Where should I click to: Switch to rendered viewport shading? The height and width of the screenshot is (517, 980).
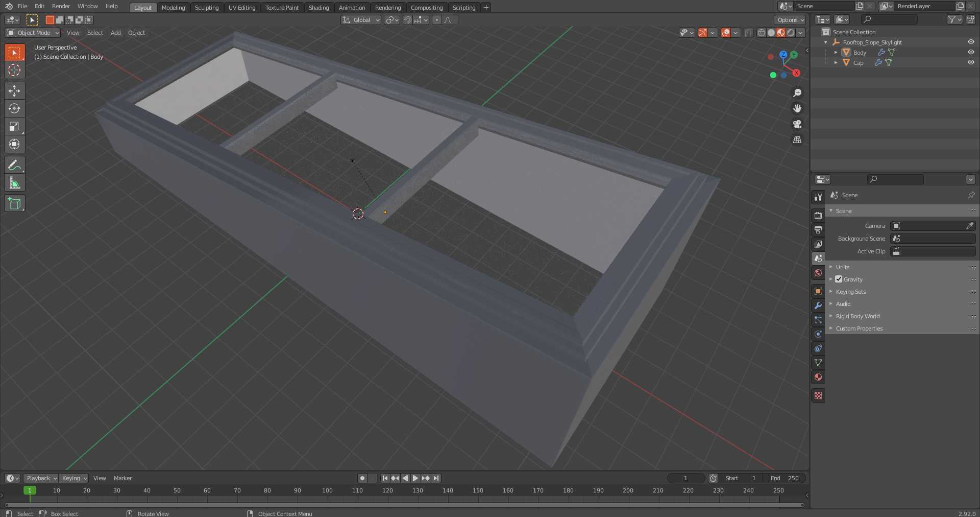click(x=791, y=33)
